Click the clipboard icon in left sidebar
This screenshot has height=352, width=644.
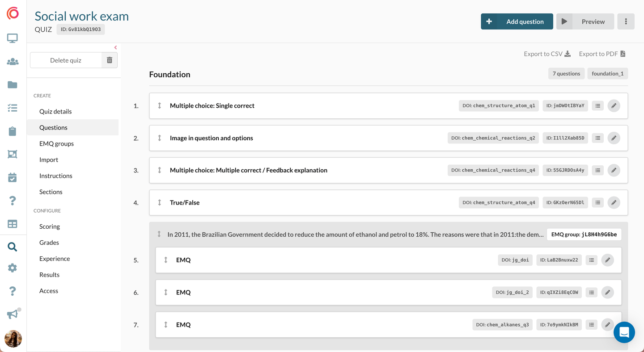(13, 131)
